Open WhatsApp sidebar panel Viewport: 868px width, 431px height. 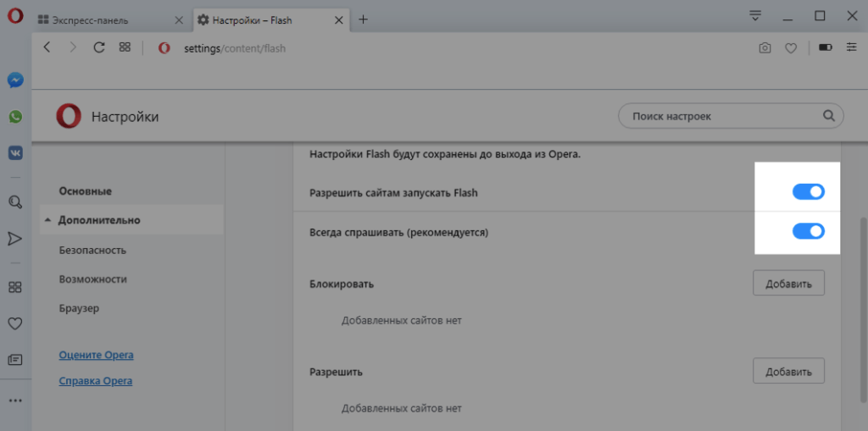click(x=15, y=117)
